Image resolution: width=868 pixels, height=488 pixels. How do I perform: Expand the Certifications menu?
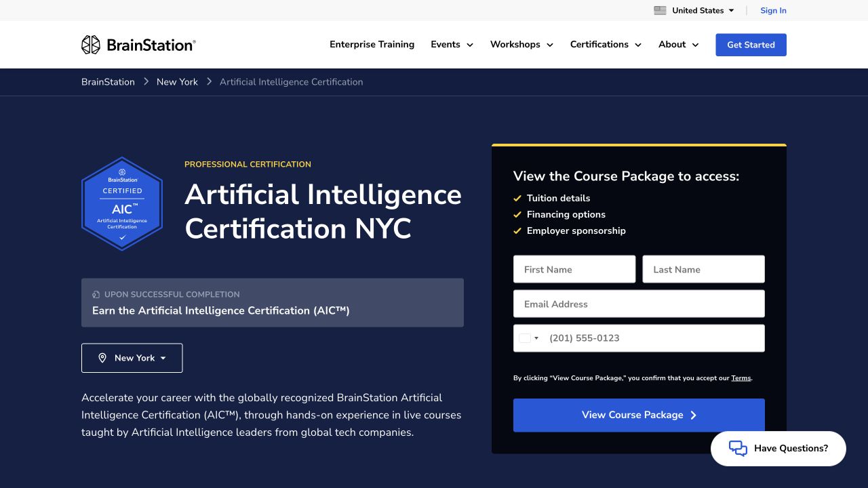(606, 45)
